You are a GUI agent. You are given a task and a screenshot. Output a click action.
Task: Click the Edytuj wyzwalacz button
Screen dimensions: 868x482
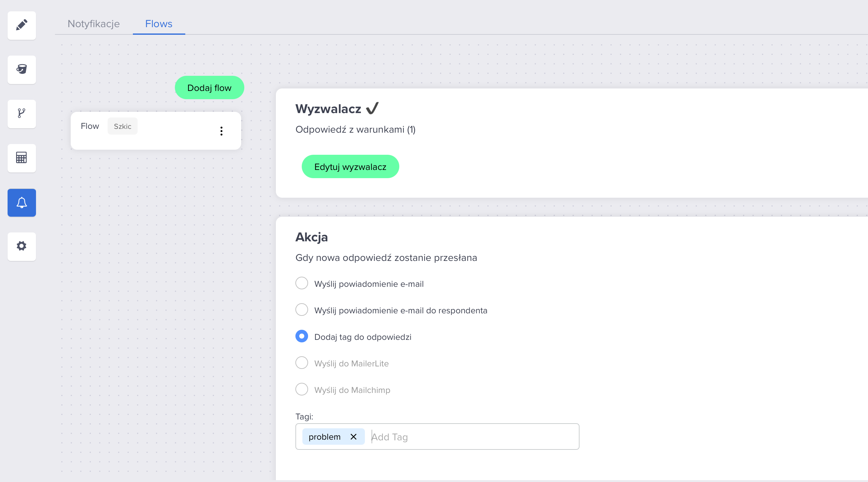pos(350,167)
